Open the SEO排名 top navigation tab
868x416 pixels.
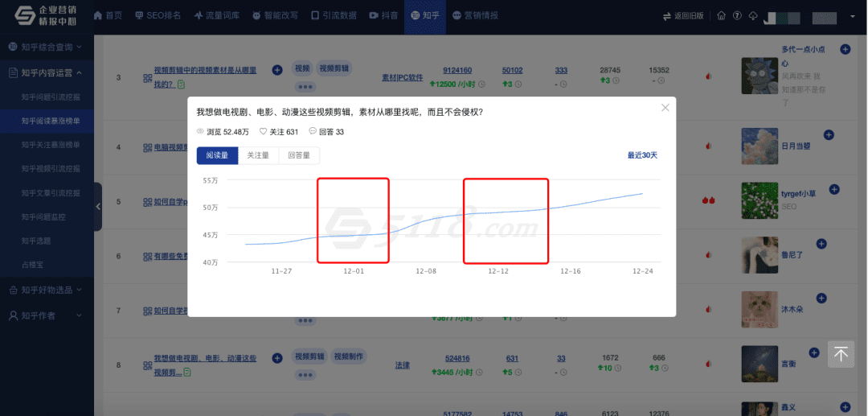158,16
